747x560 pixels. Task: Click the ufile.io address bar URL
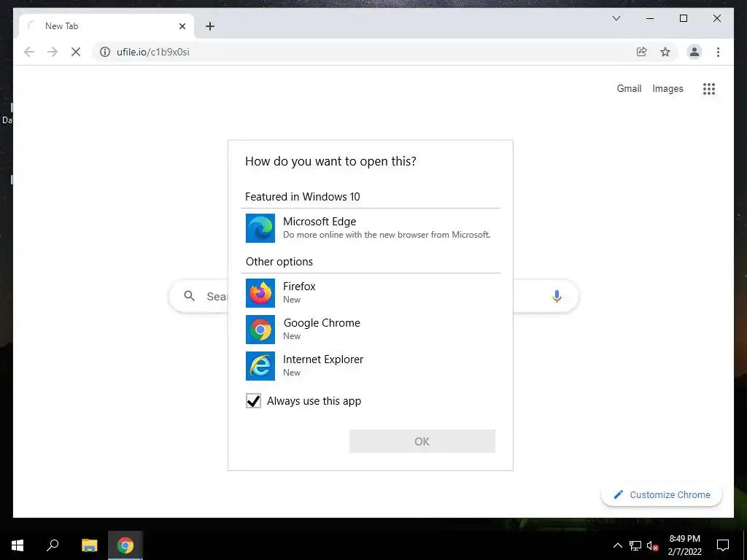153,52
